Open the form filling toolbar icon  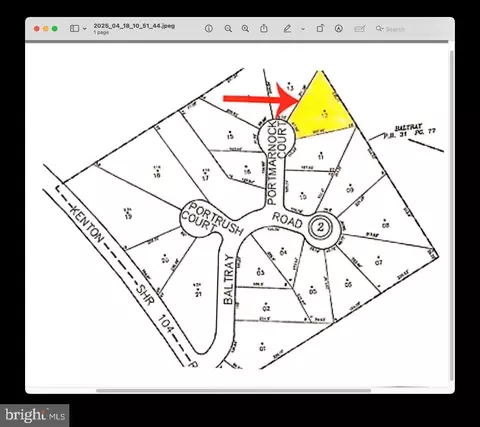click(360, 29)
